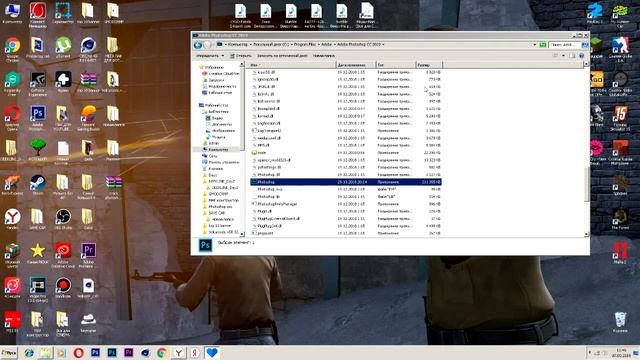Go back in the Explorer window
This screenshot has height=360, width=640.
(x=198, y=44)
